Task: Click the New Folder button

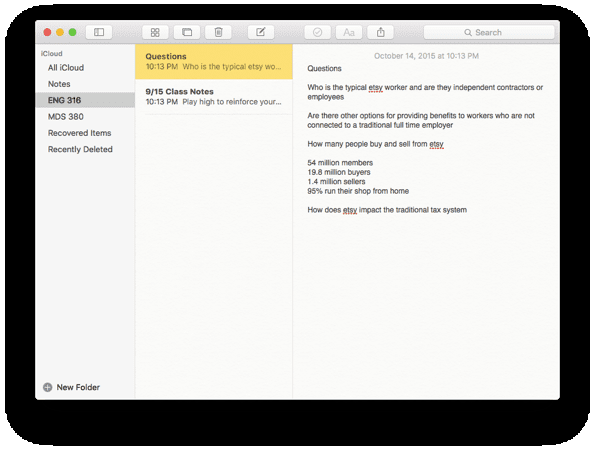Action: click(72, 387)
